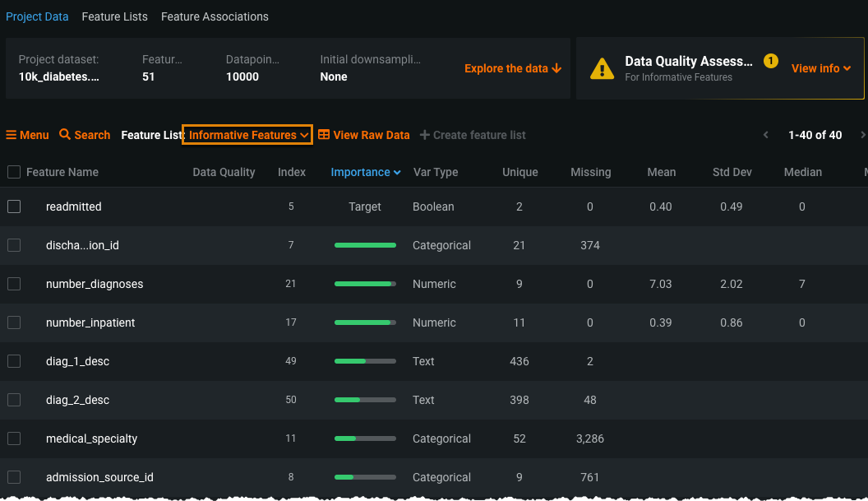This screenshot has height=501, width=868.
Task: Click the Explore the data link
Action: (512, 68)
